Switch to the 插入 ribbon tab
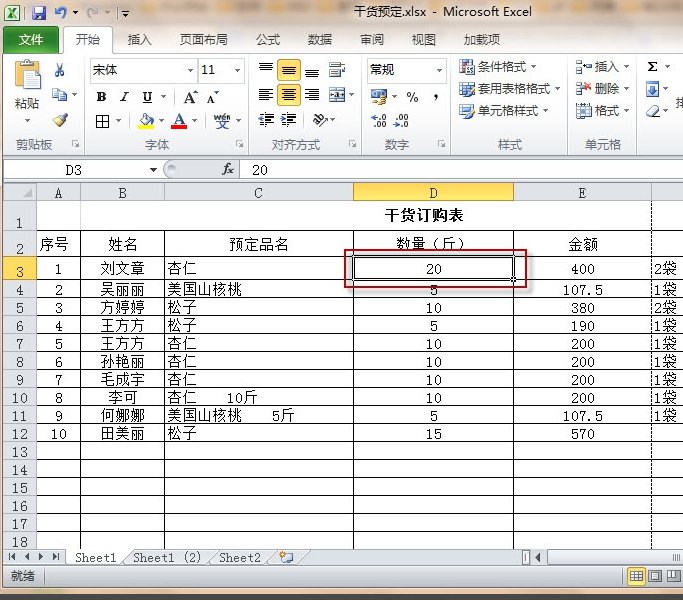This screenshot has height=600, width=683. click(139, 40)
